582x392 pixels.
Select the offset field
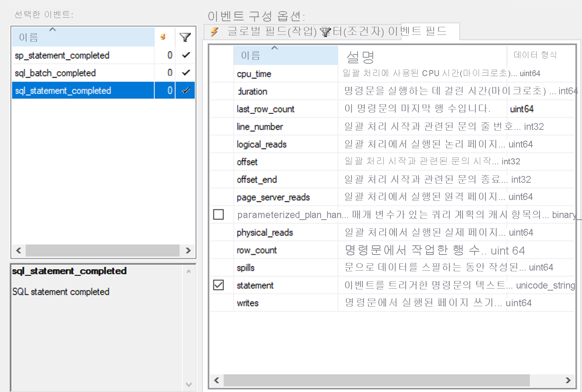(x=247, y=162)
